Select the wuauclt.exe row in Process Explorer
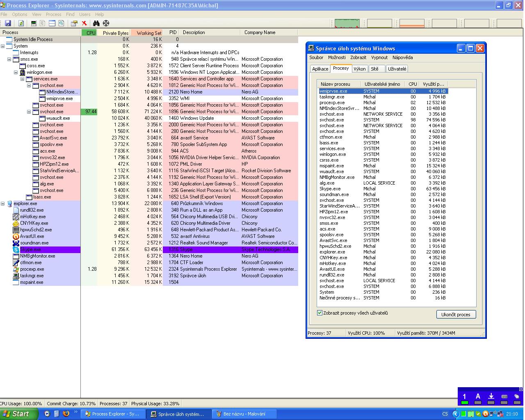The height and width of the screenshot is (420, 525). (149, 118)
